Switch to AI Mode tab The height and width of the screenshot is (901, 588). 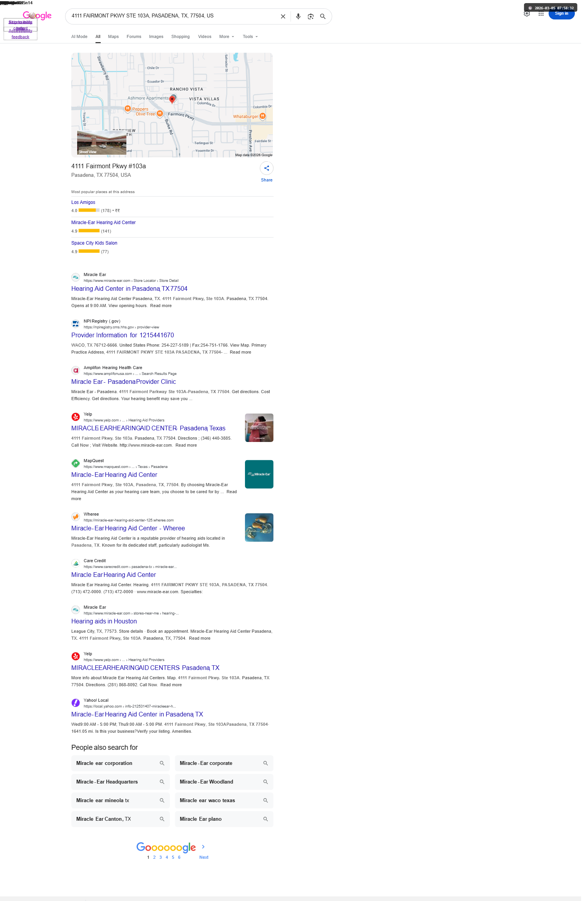[79, 36]
